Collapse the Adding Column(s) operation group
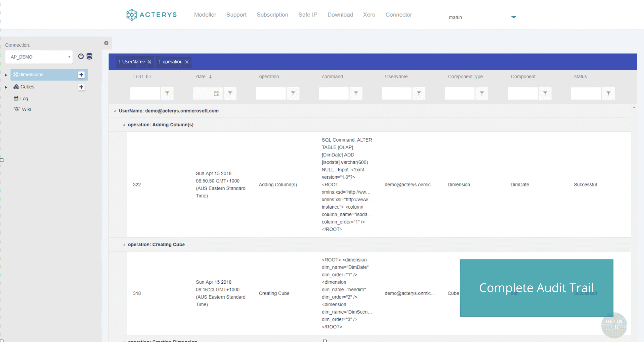This screenshot has height=342, width=644. tap(124, 125)
